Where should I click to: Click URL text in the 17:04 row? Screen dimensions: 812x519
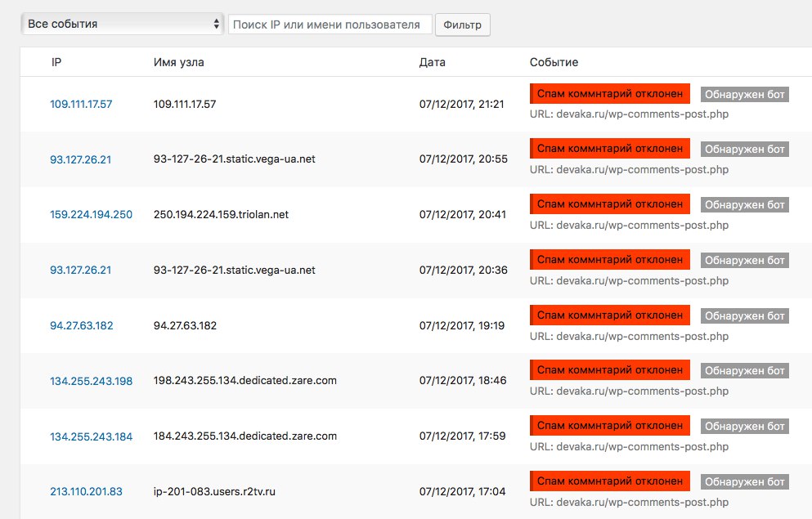point(629,502)
